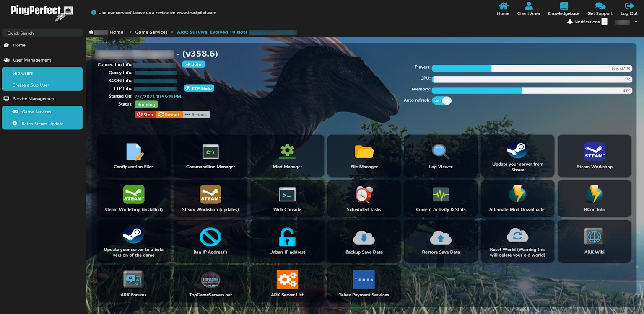Open the user account dropdown arrow
644x314 pixels.
click(636, 22)
